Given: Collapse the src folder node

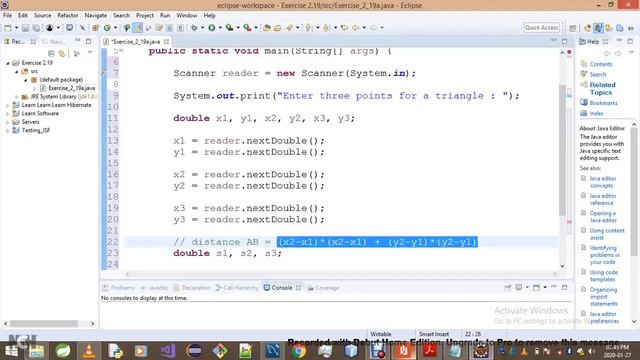Looking at the screenshot, I should pos(17,71).
